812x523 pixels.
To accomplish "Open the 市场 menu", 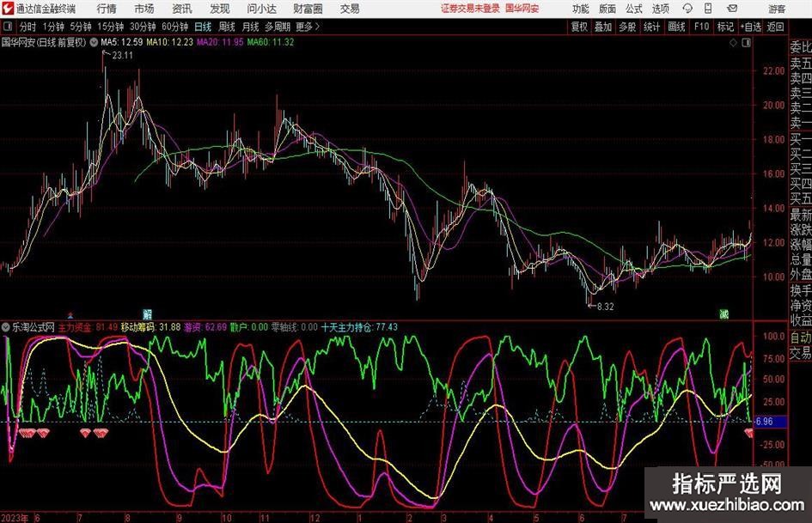I will (x=144, y=9).
